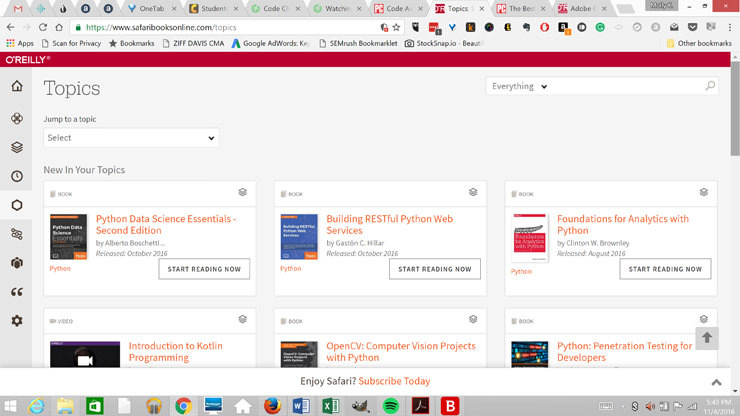
Task: Start reading Foundations for Analytics with Python now
Action: coord(665,269)
